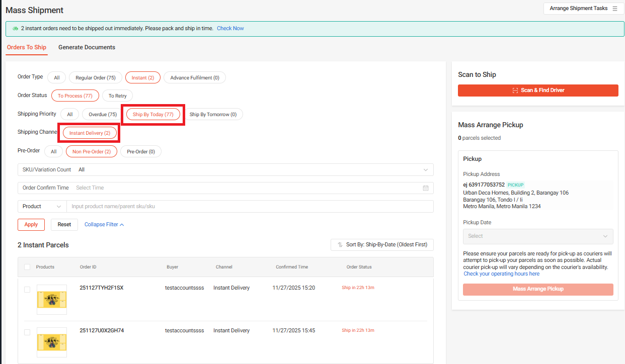The height and width of the screenshot is (364, 625).
Task: Click order ID 251127TYH2F1SX
Action: point(102,288)
